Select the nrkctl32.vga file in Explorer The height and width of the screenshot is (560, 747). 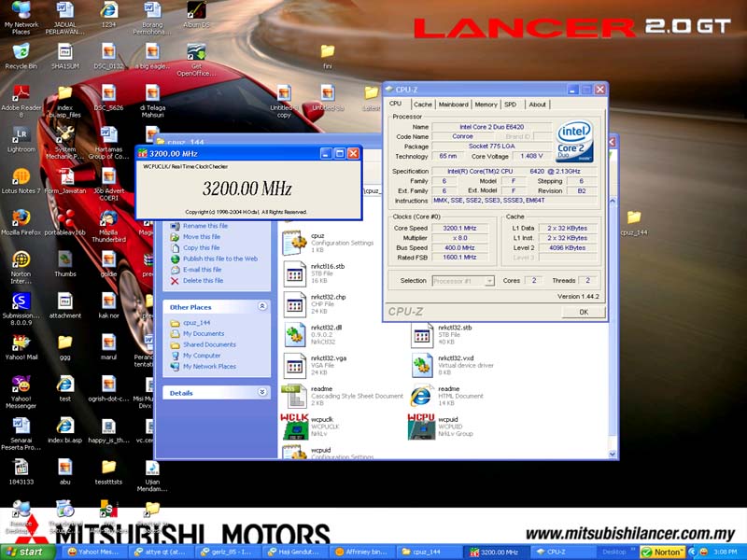[x=315, y=365]
